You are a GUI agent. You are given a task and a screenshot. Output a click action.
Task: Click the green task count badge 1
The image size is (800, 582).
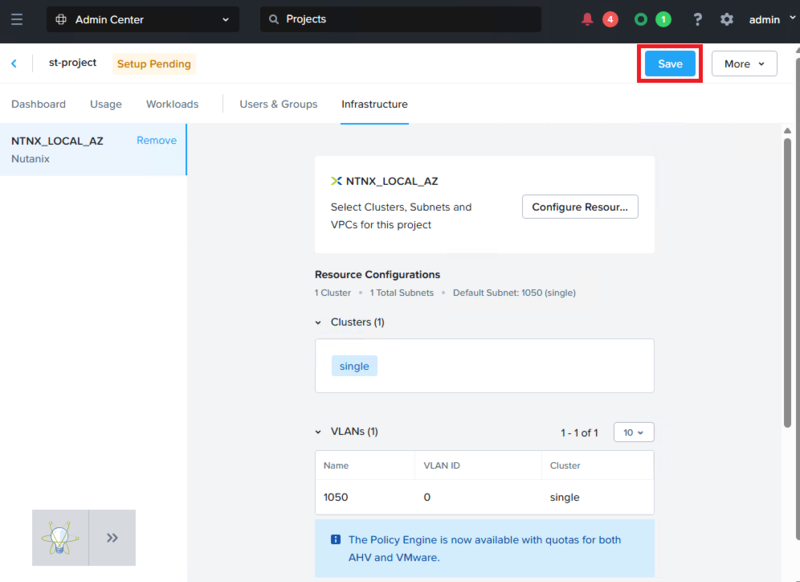tap(663, 19)
